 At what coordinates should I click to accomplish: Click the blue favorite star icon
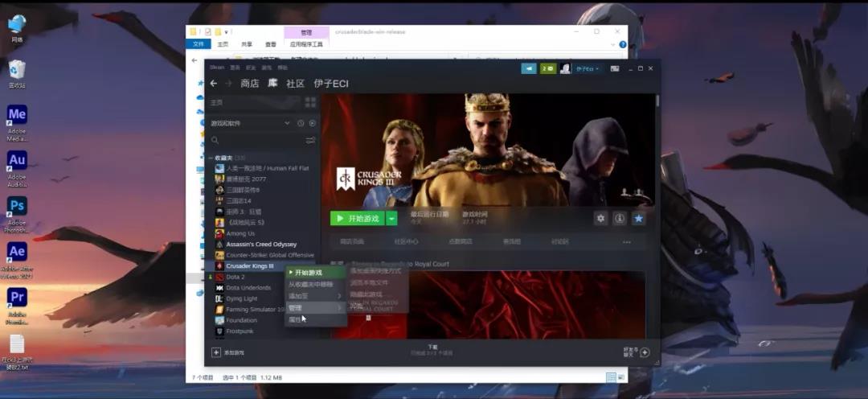[x=638, y=218]
